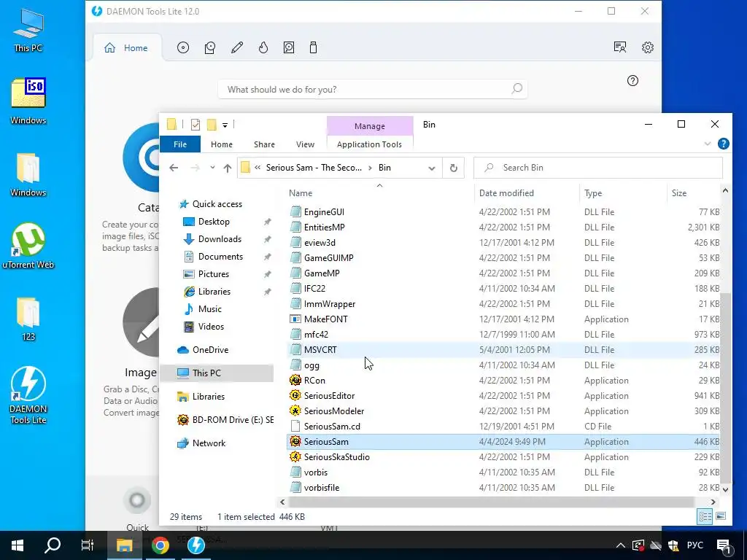The width and height of the screenshot is (747, 560).
Task: Open Application Tools tab
Action: coord(369,144)
